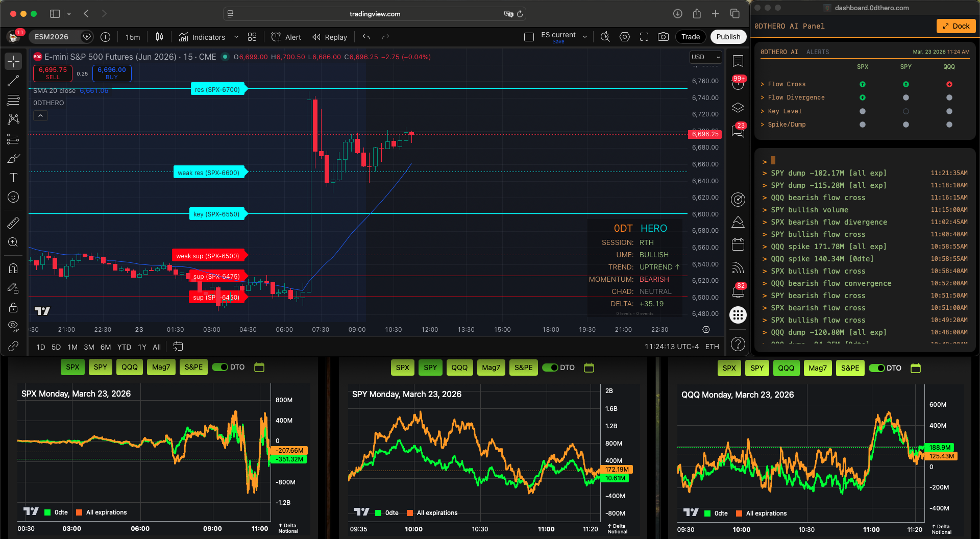Click the Publish button
This screenshot has height=539, width=980.
click(x=728, y=37)
